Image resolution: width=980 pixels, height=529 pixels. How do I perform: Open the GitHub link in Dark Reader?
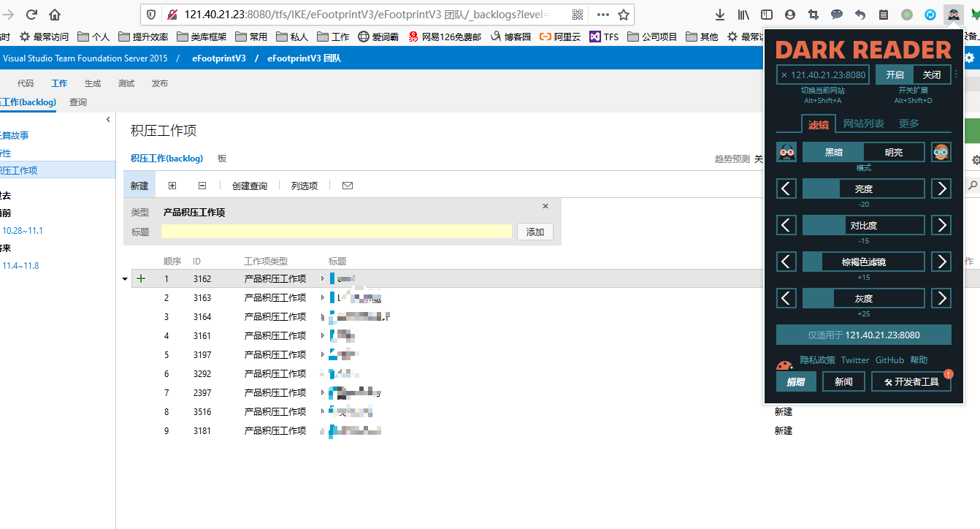[889, 360]
